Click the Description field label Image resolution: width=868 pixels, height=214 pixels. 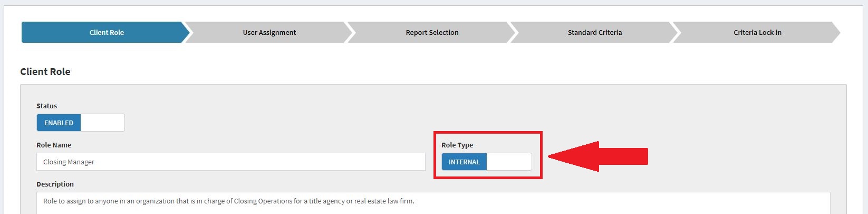coord(55,184)
